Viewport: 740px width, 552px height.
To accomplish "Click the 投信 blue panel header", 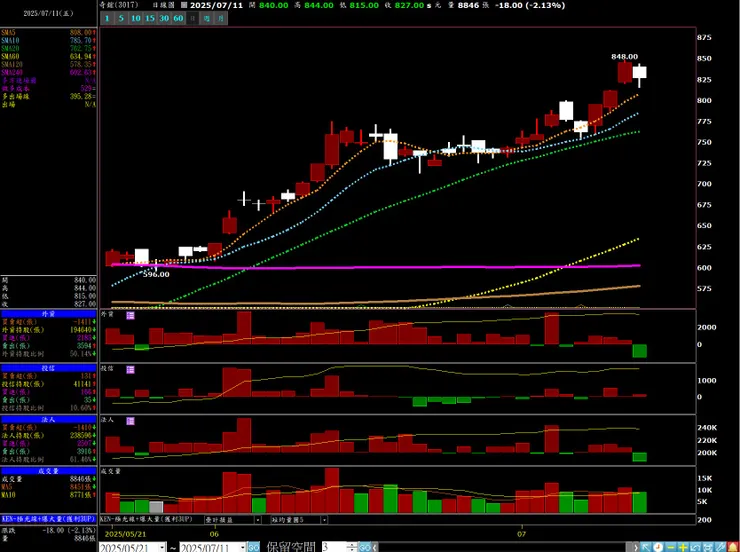I will point(49,368).
